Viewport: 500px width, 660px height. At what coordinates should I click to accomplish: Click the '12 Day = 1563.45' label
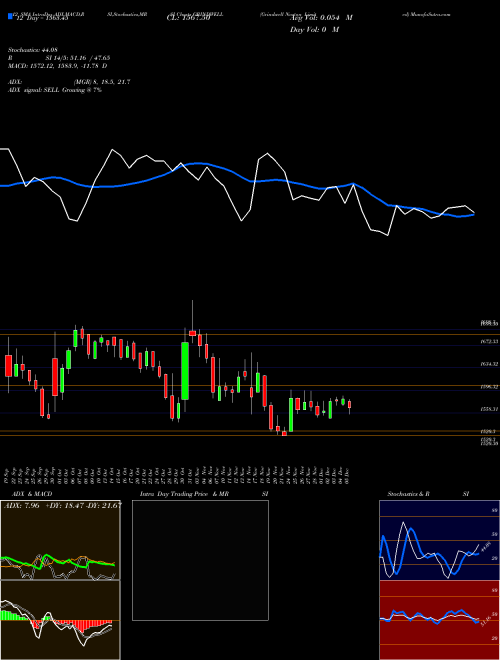tap(41, 18)
